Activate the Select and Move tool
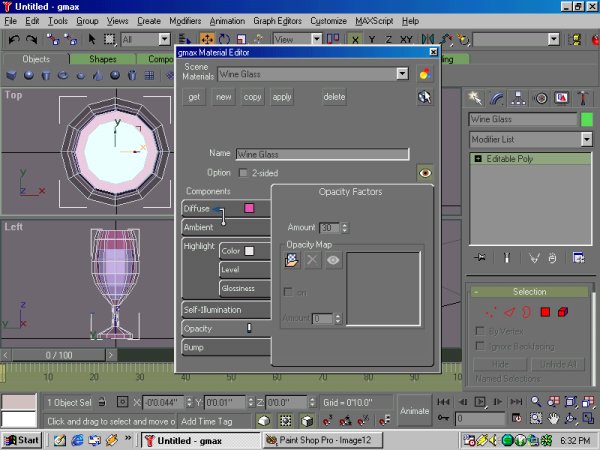Viewport: 600px width, 450px height. (x=207, y=39)
